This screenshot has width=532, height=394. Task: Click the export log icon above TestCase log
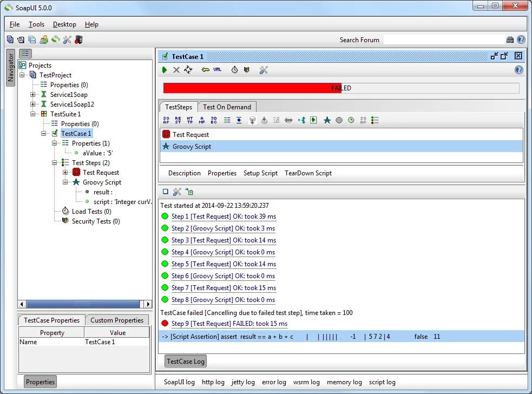point(189,192)
